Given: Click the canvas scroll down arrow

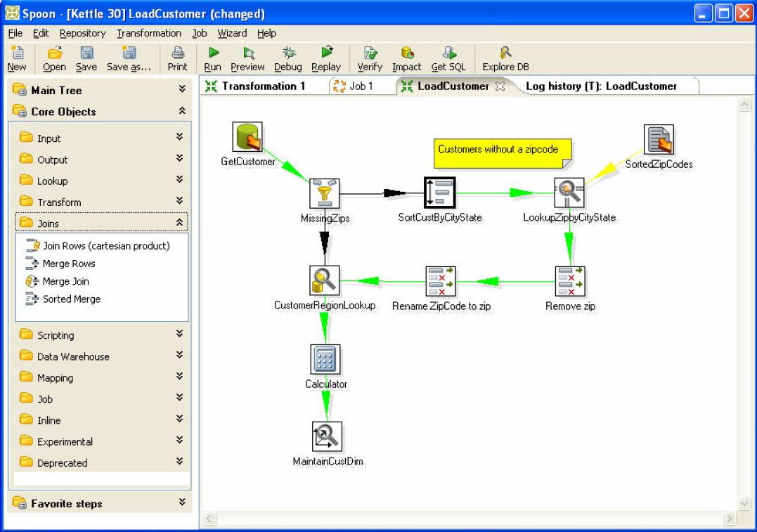Looking at the screenshot, I should tap(744, 503).
